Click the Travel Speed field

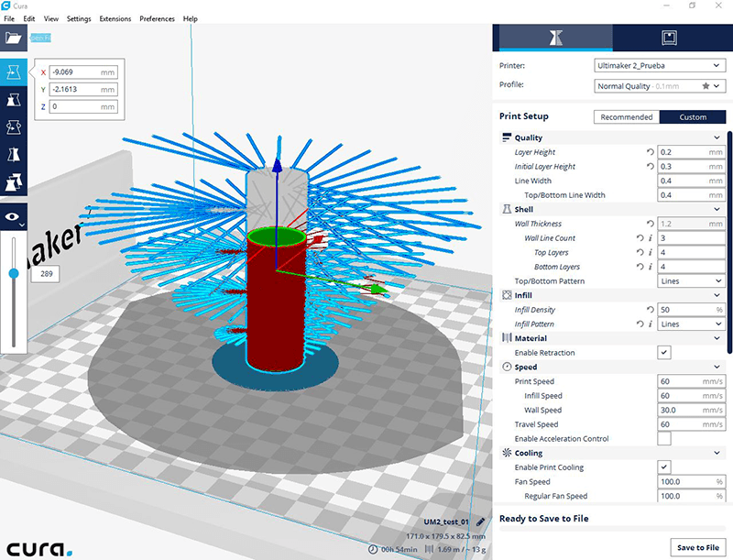click(x=692, y=424)
